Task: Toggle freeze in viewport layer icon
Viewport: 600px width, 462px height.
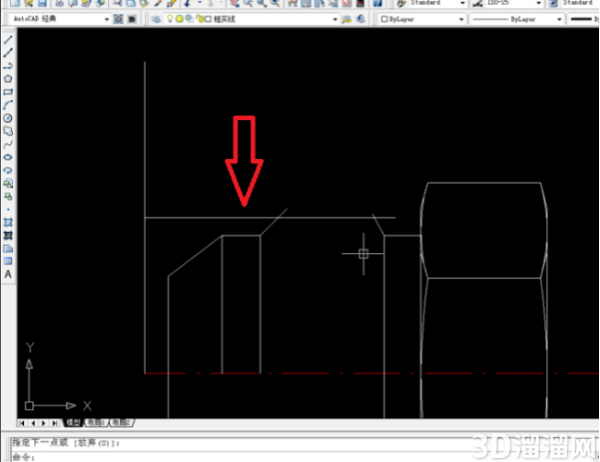Action: (189, 19)
